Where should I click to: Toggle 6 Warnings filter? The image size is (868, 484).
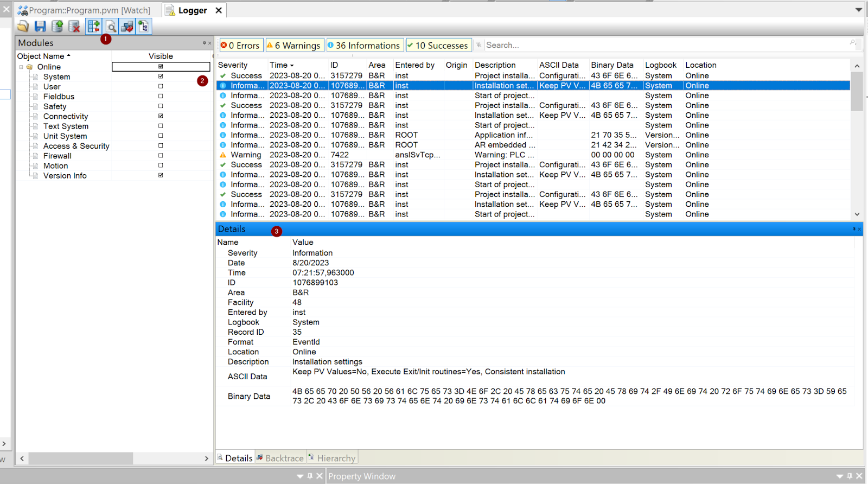294,45
